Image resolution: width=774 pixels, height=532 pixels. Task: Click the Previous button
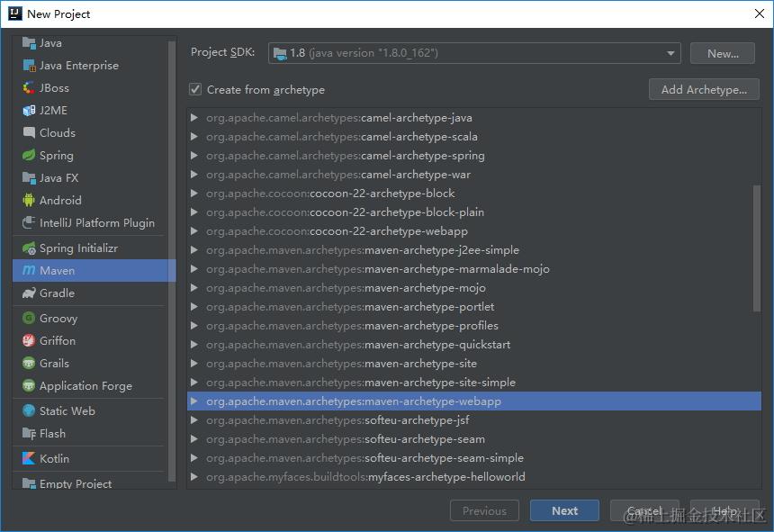(484, 510)
